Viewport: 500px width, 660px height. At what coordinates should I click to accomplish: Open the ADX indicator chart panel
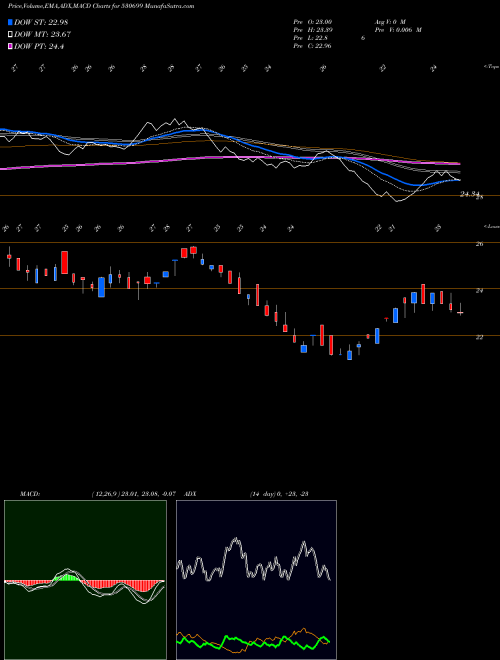coord(256,580)
